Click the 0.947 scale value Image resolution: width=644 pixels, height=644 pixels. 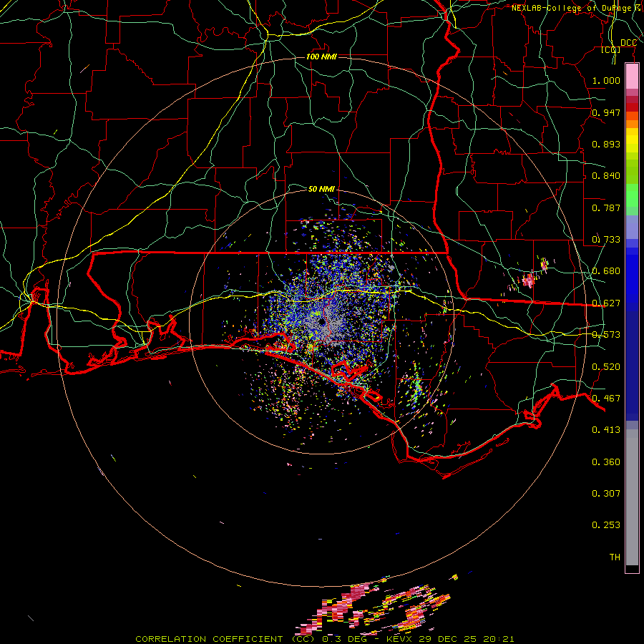click(x=606, y=112)
